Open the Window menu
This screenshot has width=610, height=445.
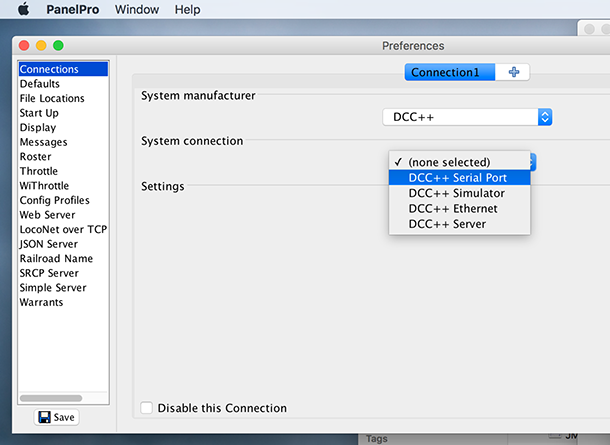[x=137, y=9]
